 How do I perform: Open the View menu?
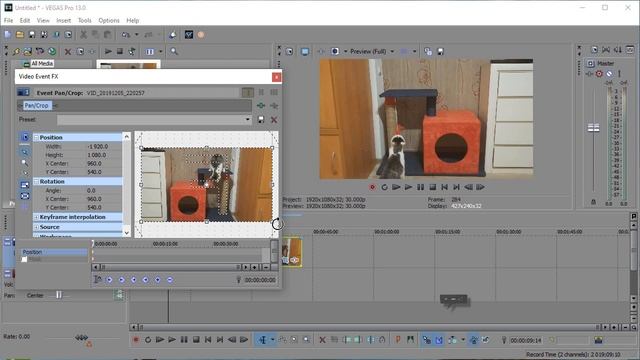(x=43, y=20)
